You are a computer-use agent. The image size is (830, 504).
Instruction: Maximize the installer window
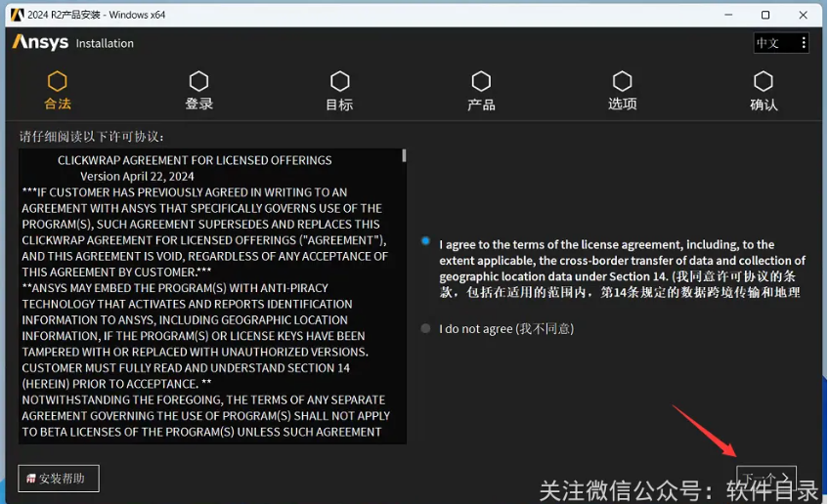[x=765, y=15]
